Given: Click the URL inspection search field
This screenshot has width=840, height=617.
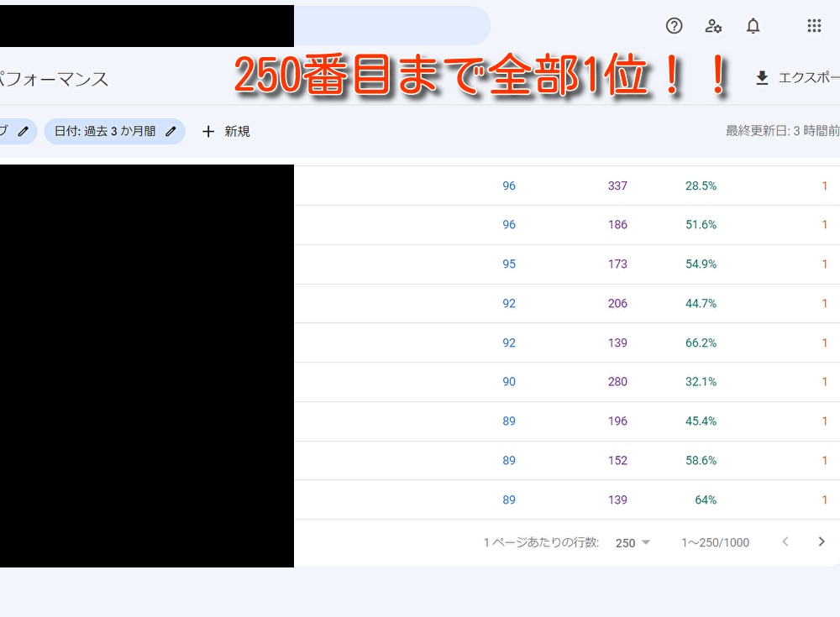Looking at the screenshot, I should pyautogui.click(x=391, y=26).
